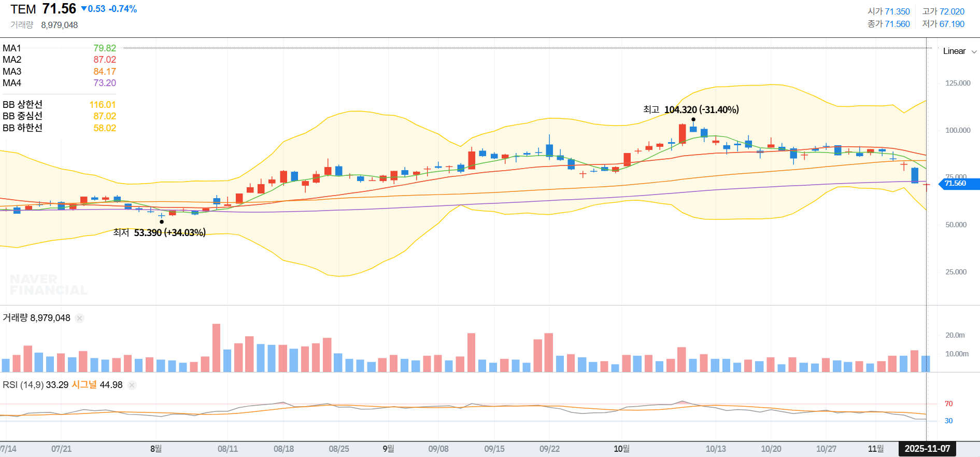Select the MA2 value 87.02
980x457 pixels.
click(x=105, y=60)
